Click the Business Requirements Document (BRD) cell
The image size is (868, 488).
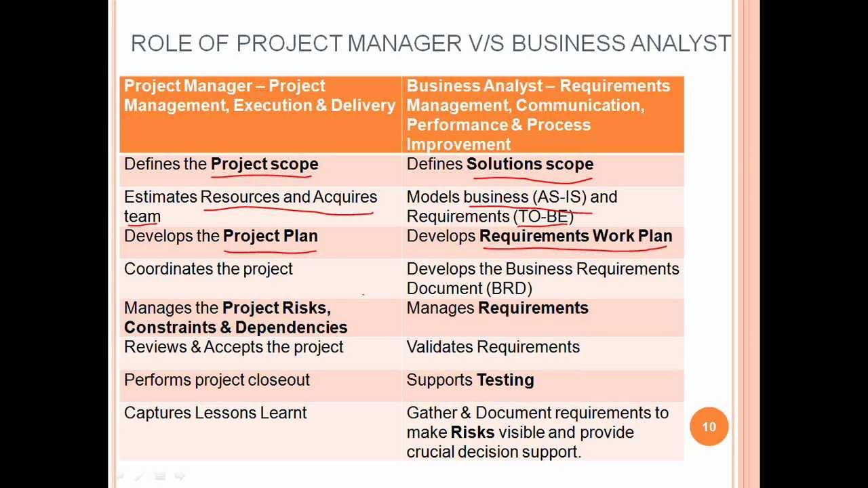[542, 279]
